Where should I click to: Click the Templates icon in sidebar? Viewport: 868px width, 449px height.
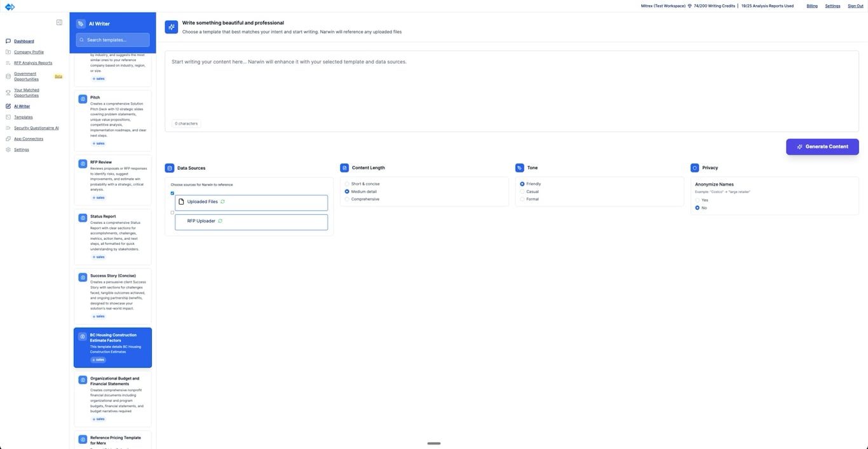8,117
